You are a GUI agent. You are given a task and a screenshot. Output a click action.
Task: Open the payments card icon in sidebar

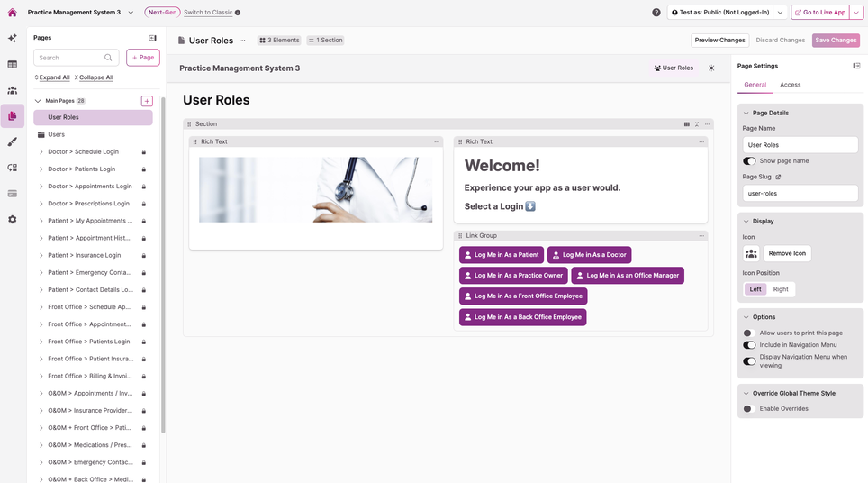(x=13, y=194)
